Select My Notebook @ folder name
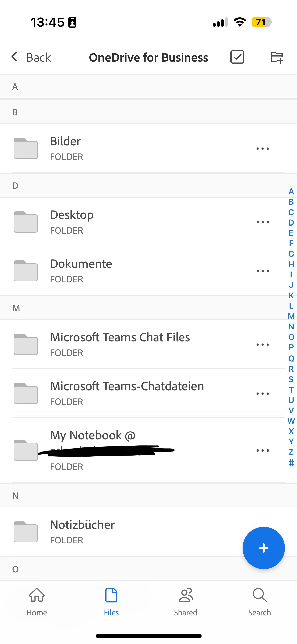This screenshot has width=297, height=644. (x=93, y=436)
